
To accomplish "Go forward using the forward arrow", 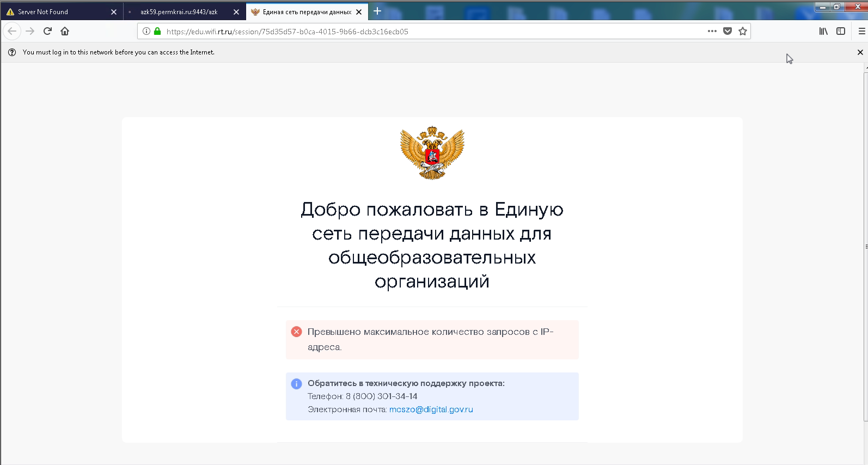I will pyautogui.click(x=30, y=31).
